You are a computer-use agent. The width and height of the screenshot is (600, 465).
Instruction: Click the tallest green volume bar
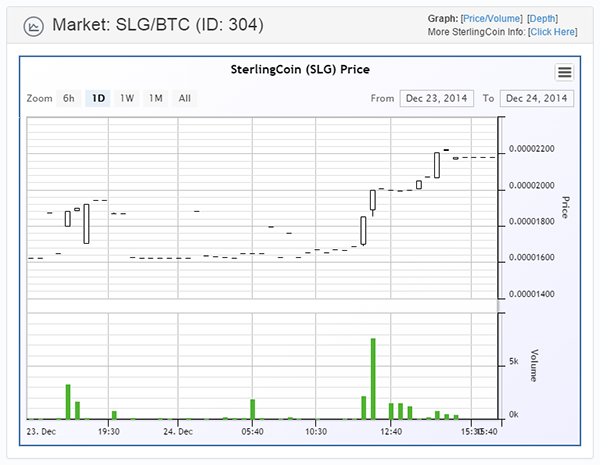(x=373, y=379)
